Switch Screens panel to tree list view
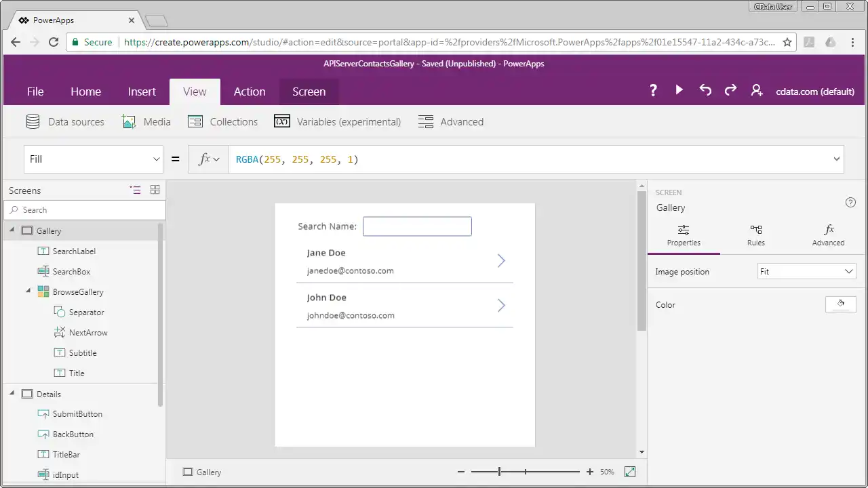 (x=135, y=190)
